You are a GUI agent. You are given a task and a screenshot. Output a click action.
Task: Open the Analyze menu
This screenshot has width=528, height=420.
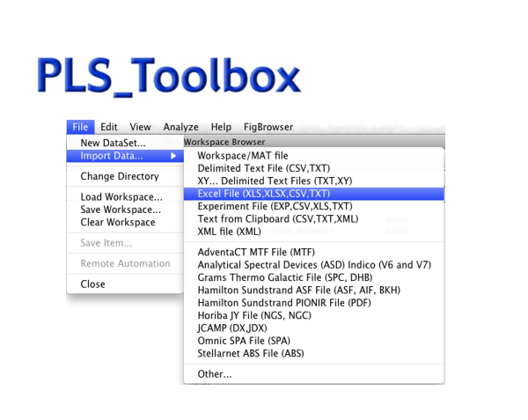pyautogui.click(x=180, y=127)
